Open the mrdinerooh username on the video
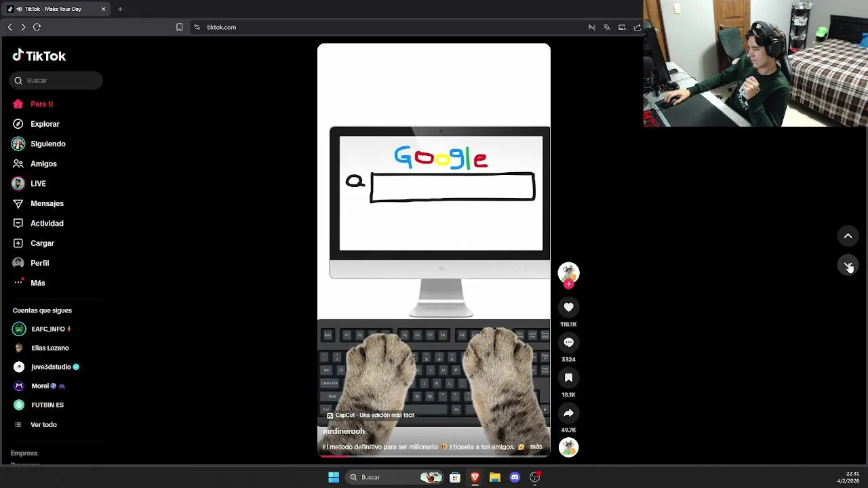 344,432
